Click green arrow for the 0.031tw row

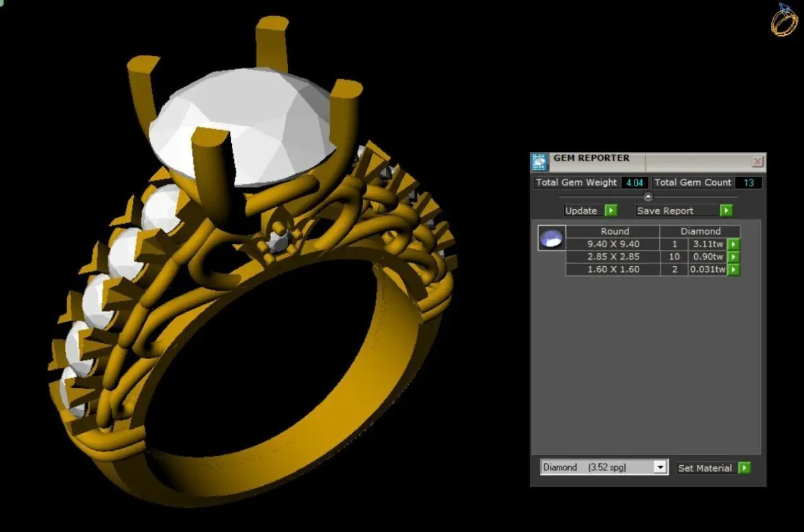pyautogui.click(x=734, y=269)
